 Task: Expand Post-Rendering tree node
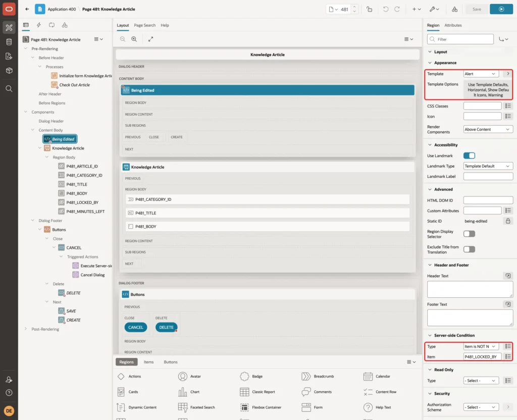26,329
